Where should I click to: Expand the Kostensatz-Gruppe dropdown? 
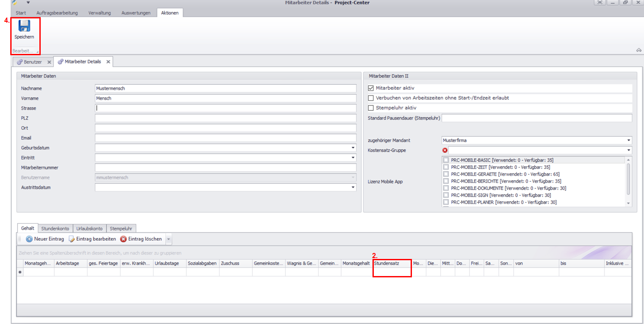pyautogui.click(x=629, y=150)
